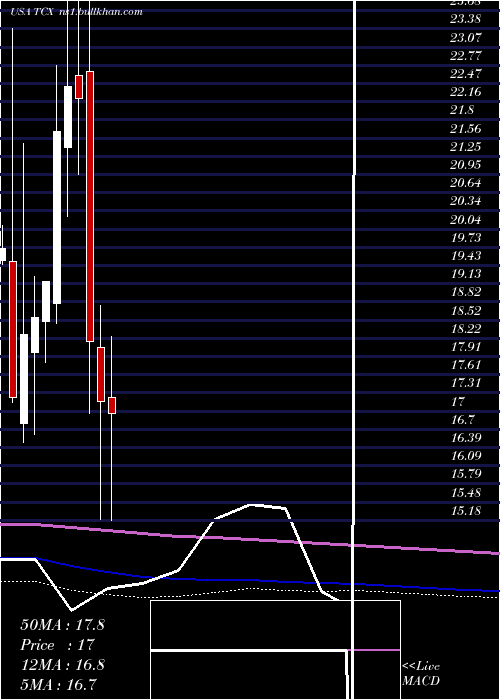
Task: Click the last small red candle near 17
Action: coord(112,405)
